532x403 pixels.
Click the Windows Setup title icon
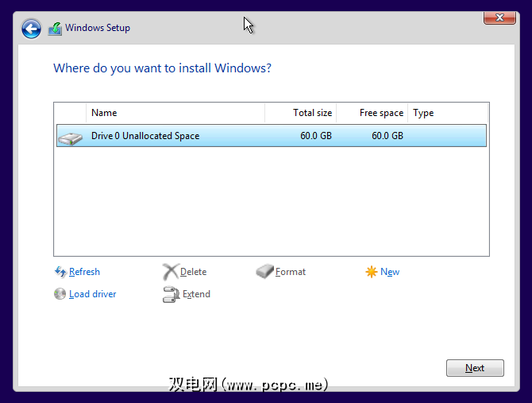55,29
